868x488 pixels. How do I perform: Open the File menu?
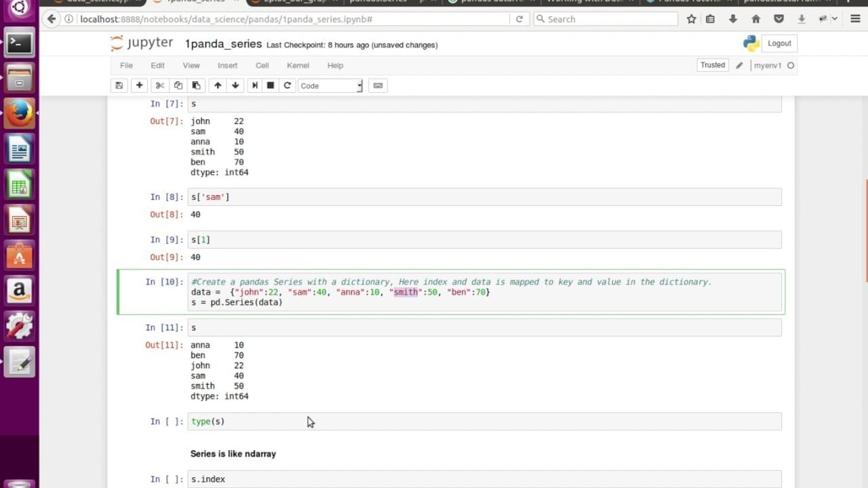tap(126, 66)
